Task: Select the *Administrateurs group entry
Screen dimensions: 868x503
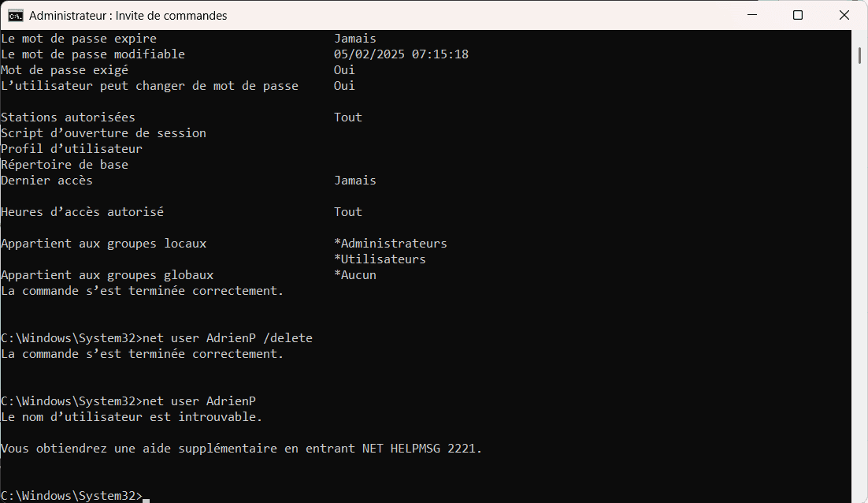Action: coord(390,243)
